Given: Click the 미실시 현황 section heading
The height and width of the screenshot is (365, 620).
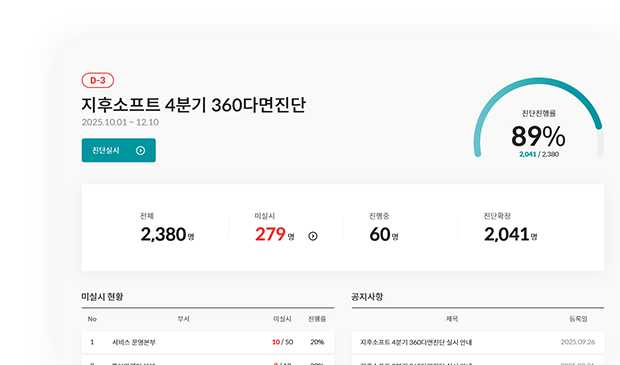Looking at the screenshot, I should click(x=102, y=297).
